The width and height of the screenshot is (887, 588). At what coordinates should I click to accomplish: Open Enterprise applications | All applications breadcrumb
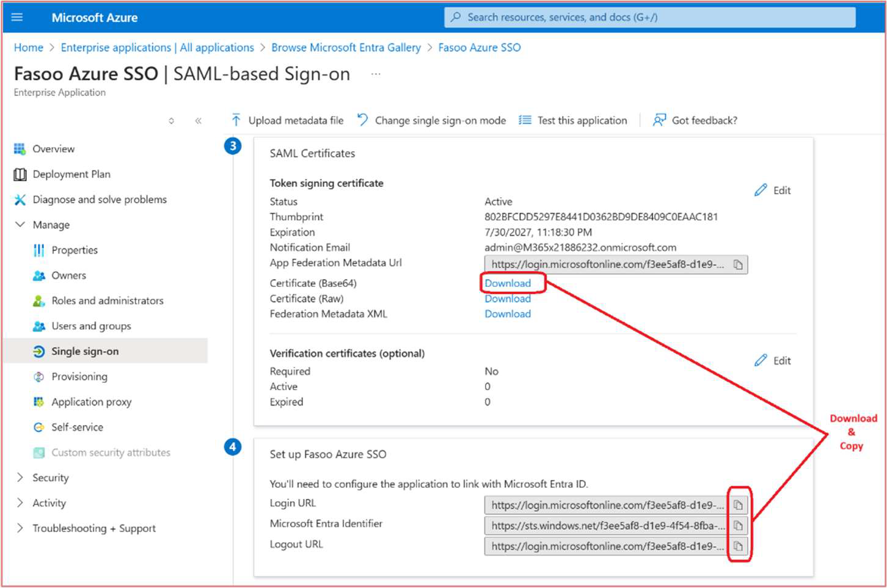(x=157, y=48)
